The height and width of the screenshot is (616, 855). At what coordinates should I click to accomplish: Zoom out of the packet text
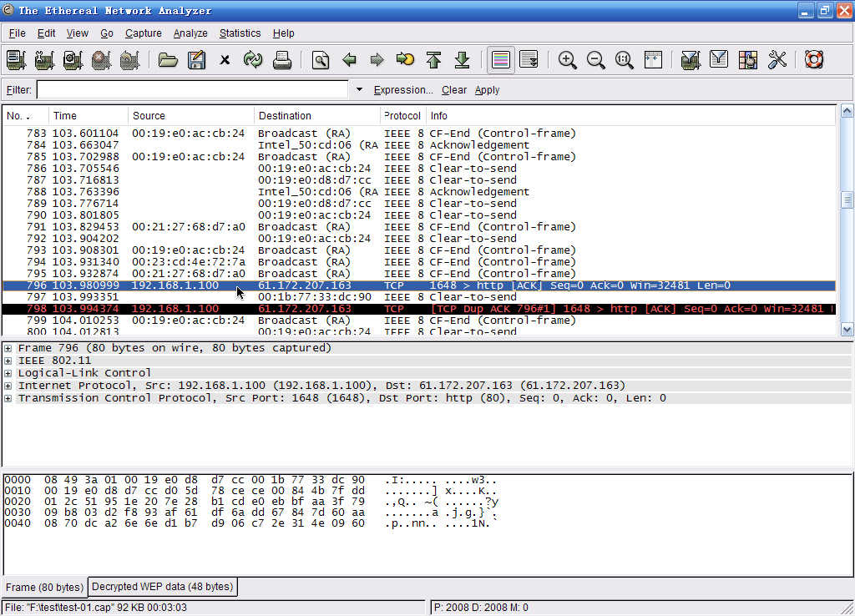pos(596,60)
